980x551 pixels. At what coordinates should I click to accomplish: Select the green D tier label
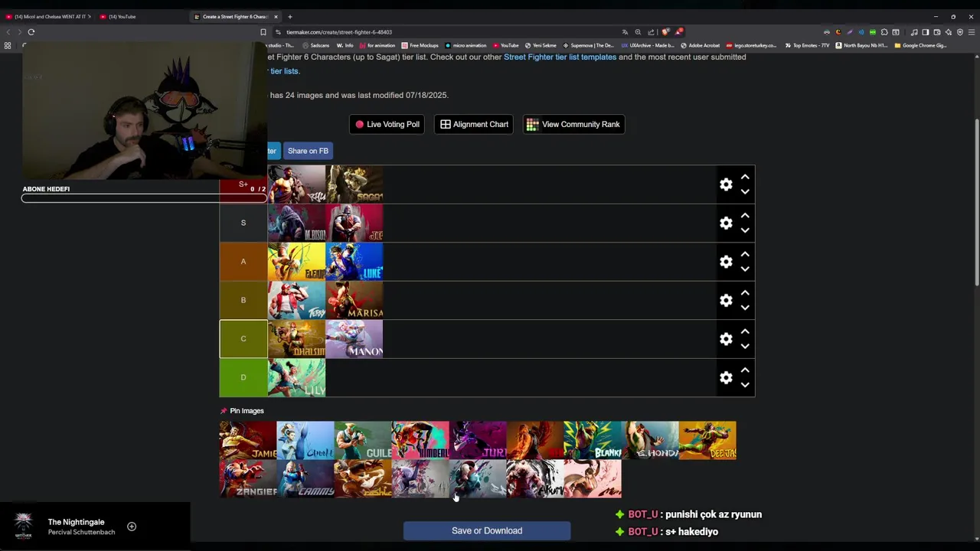tap(243, 377)
